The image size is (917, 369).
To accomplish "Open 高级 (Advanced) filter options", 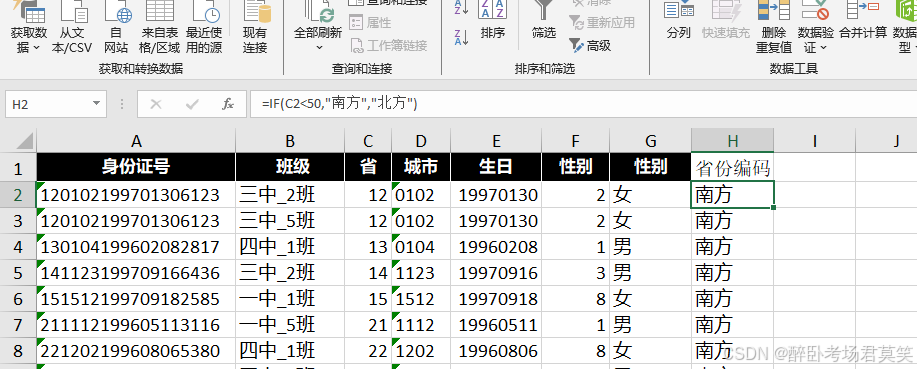I will (x=590, y=45).
